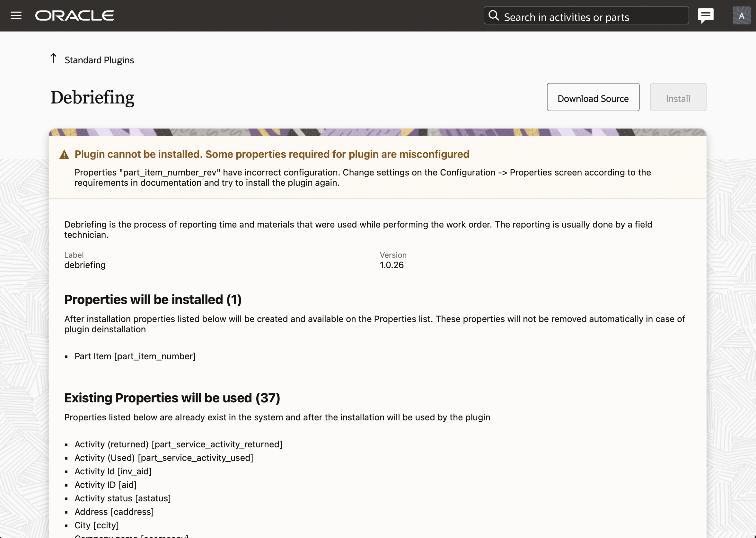Screen dimensions: 756x538
Task: Click the Address [caddress] list entry
Action: point(114,512)
